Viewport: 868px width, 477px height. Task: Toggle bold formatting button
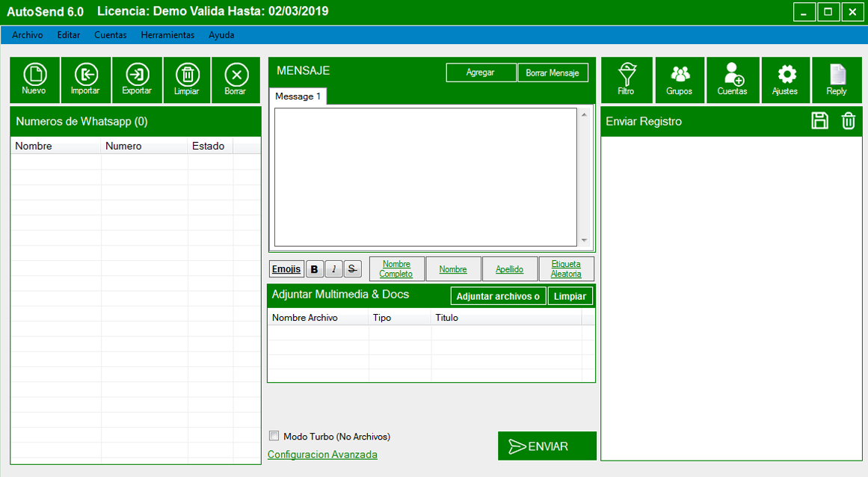pyautogui.click(x=315, y=269)
